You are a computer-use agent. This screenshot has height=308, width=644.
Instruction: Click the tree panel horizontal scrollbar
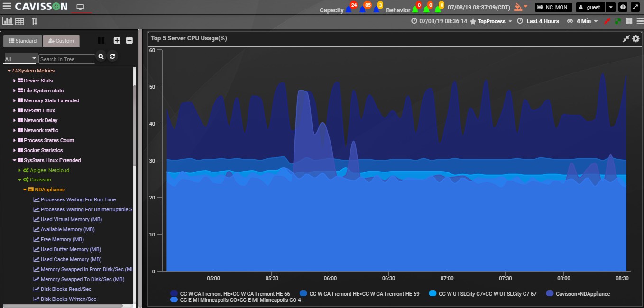pos(64,306)
